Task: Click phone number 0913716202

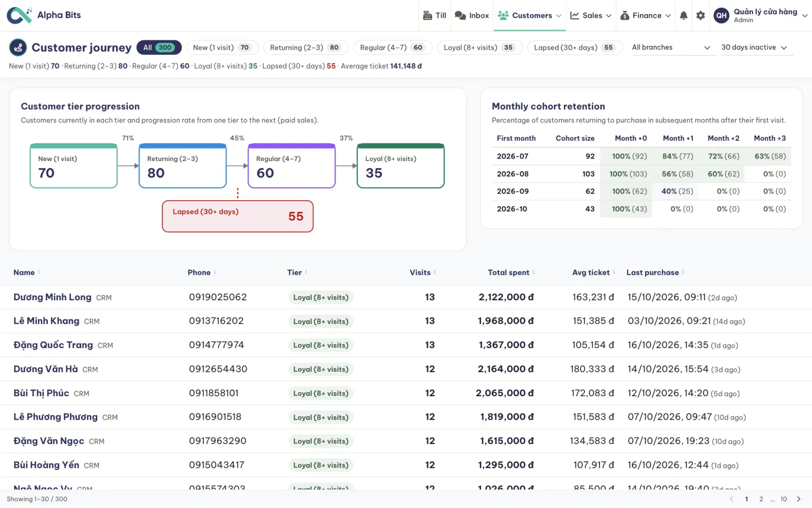Action: click(x=216, y=321)
